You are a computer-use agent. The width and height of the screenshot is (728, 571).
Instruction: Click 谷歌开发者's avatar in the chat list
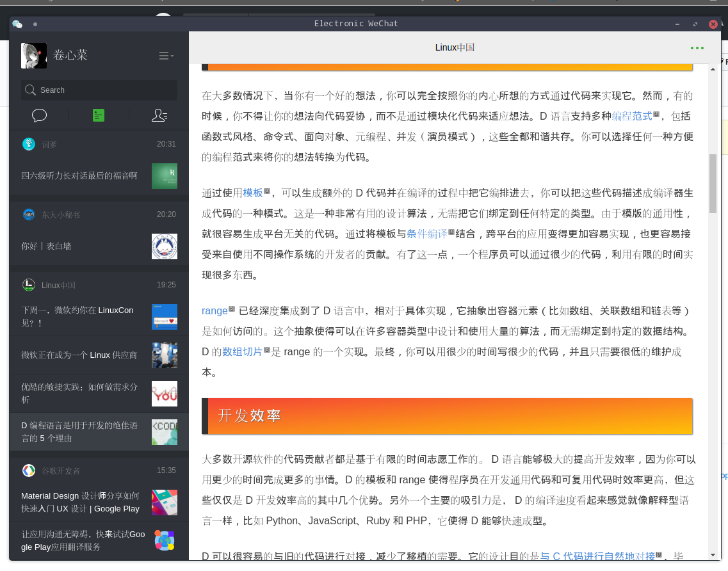(29, 470)
